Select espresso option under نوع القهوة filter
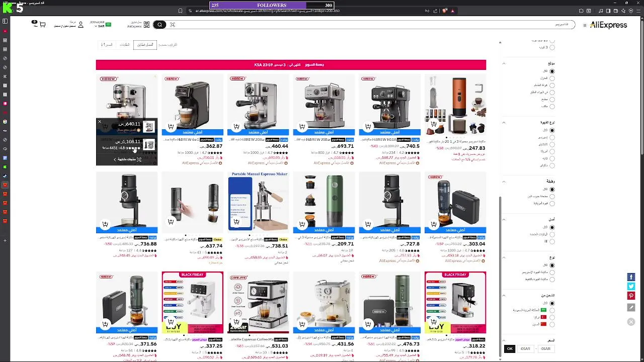The width and height of the screenshot is (644, 362). click(x=552, y=137)
